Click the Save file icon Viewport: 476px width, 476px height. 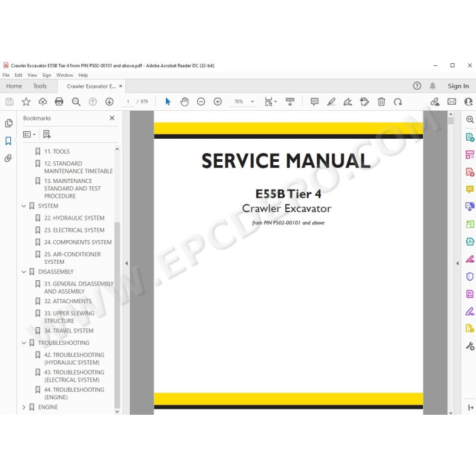point(10,102)
